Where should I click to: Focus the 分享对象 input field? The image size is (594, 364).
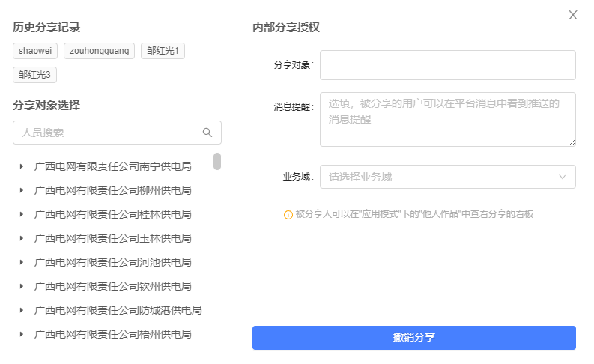[447, 65]
